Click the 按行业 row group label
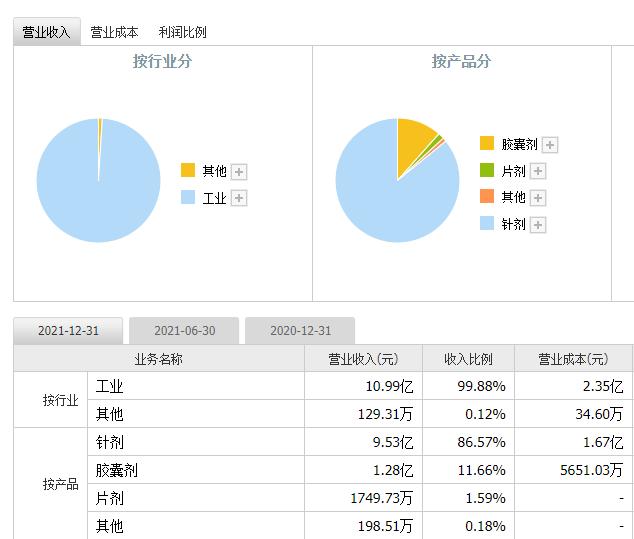 point(61,400)
